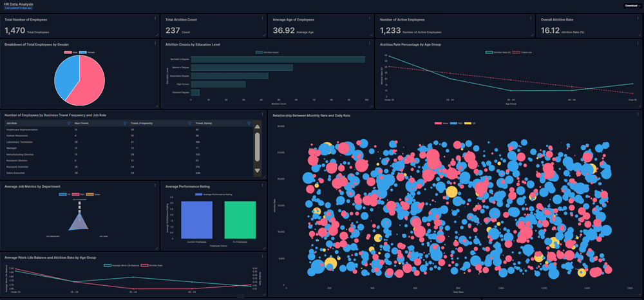
Task: Open the Total Number of Employees card menu
Action: point(155,19)
